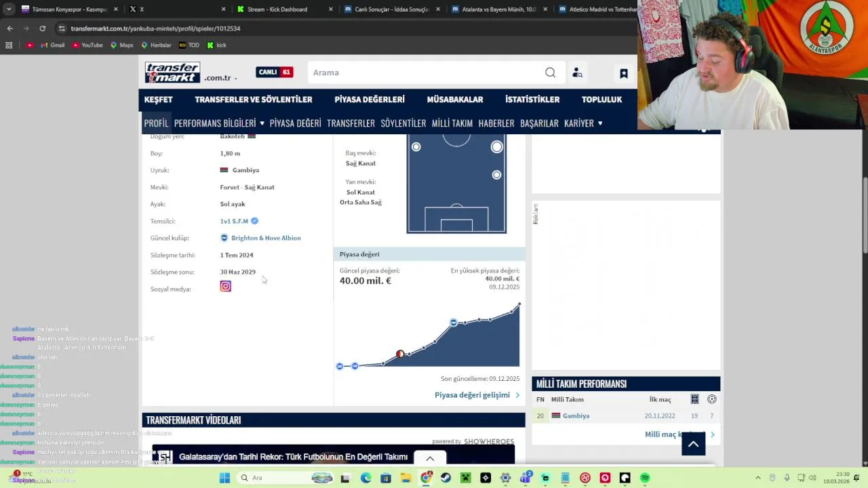This screenshot has height=488, width=868.
Task: Reload the browser page
Action: (x=42, y=28)
